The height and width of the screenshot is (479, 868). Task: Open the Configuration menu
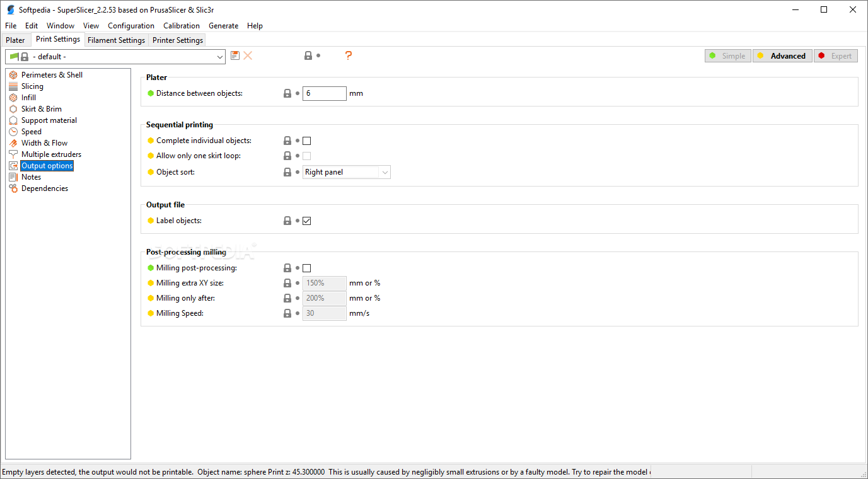131,26
